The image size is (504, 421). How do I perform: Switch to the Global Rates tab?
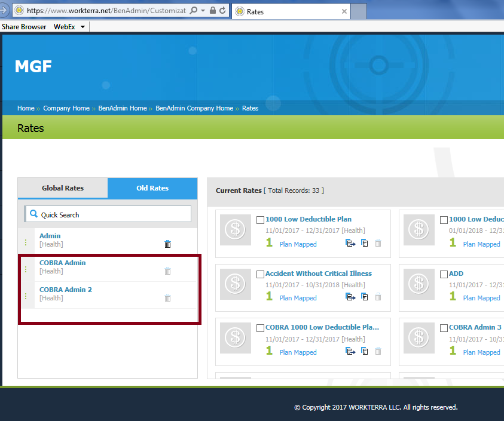[63, 188]
